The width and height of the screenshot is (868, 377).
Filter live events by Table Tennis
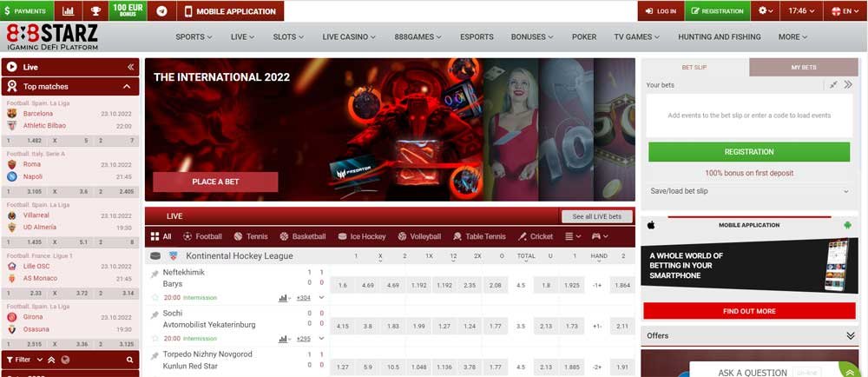coord(479,236)
